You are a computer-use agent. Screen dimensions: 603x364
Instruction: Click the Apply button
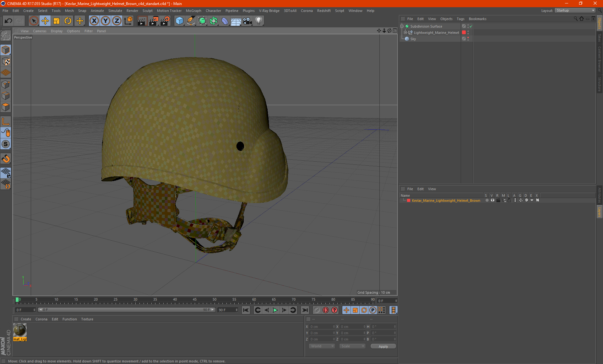(x=383, y=346)
